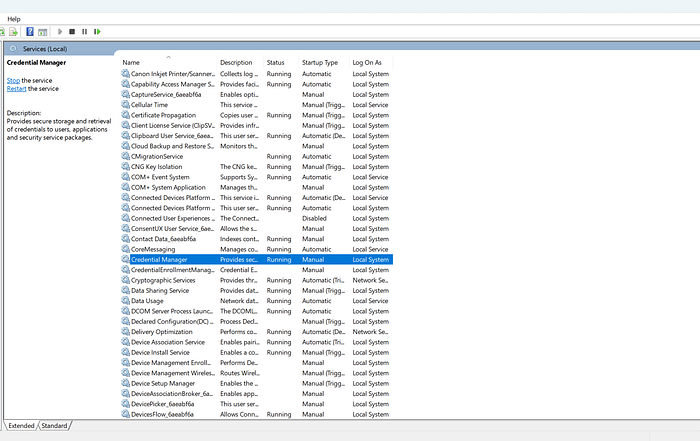Click the Start Service toolbar icon
700x441 pixels.
[x=59, y=32]
